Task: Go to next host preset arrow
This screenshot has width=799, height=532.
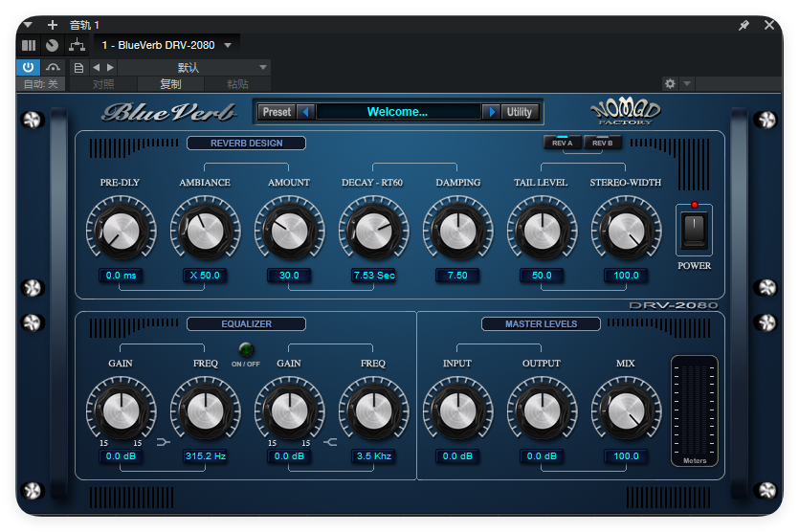Action: pos(110,67)
